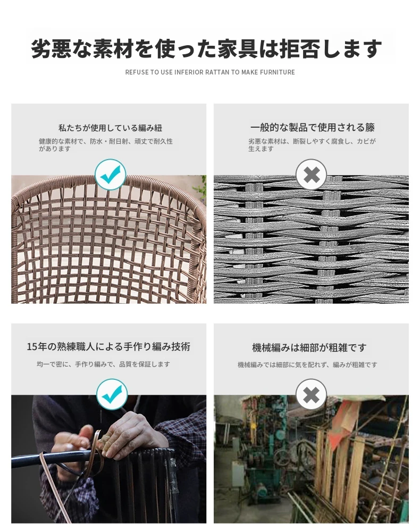Select the title 私たちが使用している編み紐
The height and width of the screenshot is (531, 420).
tap(111, 128)
